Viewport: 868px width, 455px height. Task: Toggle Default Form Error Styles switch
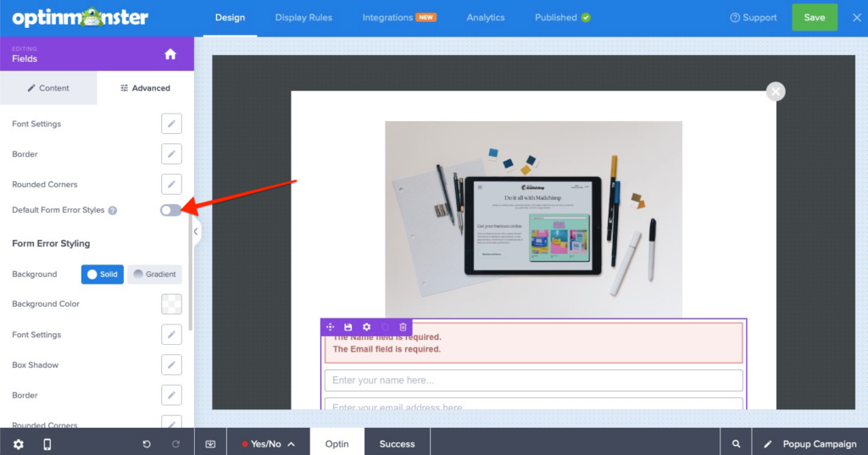click(170, 210)
